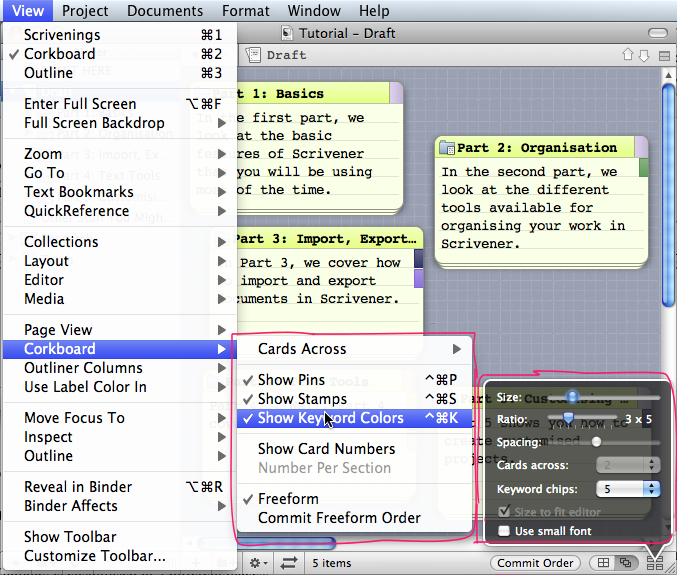The height and width of the screenshot is (575, 677).
Task: Toggle Size to fit editor checkbox
Action: [x=504, y=512]
